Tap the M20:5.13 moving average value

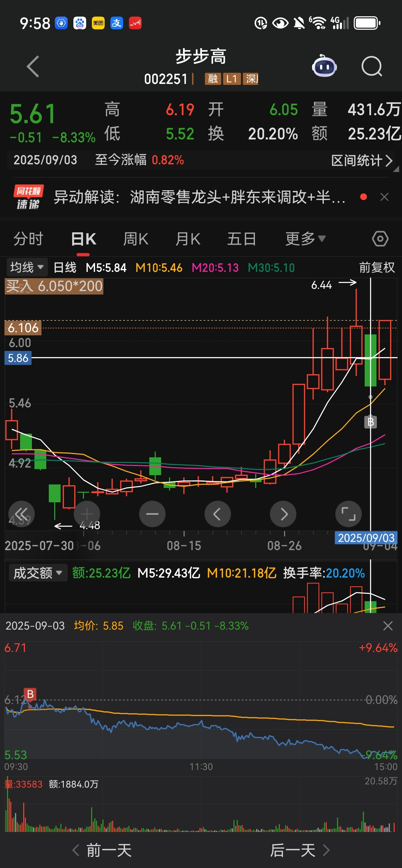click(215, 267)
